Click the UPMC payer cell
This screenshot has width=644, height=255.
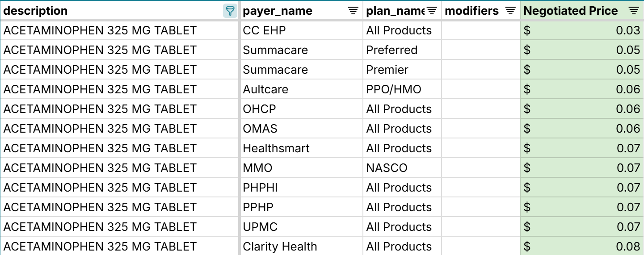click(260, 227)
